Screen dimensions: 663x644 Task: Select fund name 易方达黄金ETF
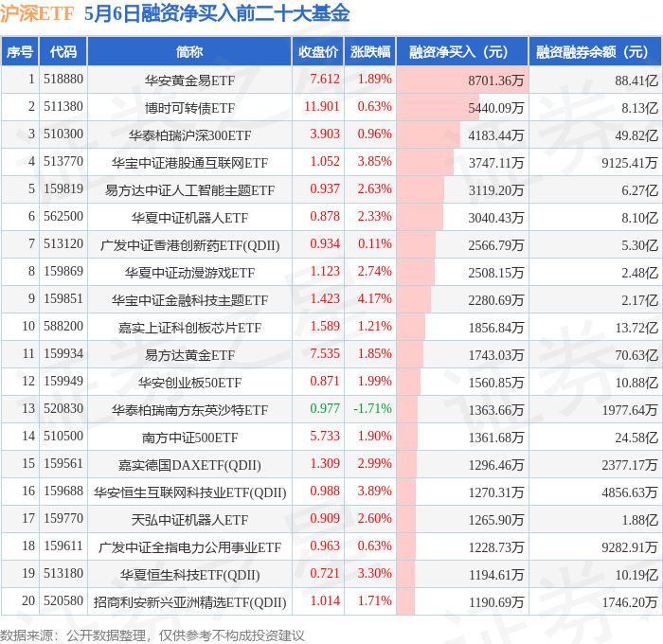pos(189,355)
